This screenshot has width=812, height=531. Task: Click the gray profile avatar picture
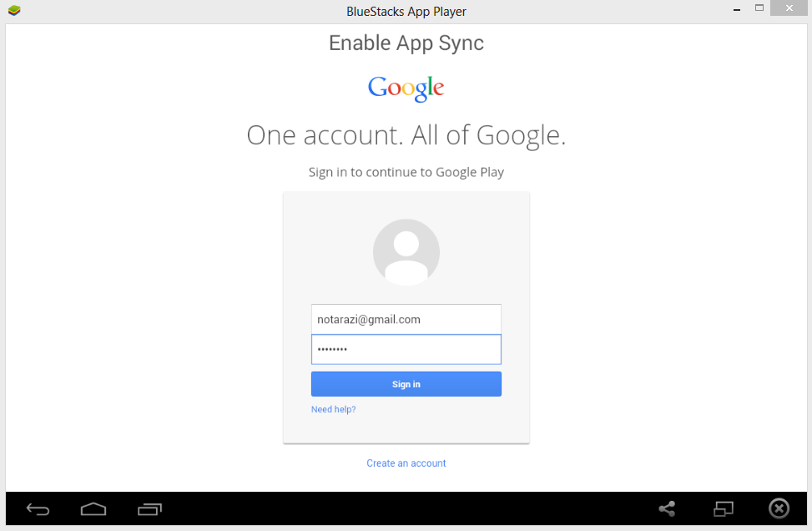tap(406, 252)
